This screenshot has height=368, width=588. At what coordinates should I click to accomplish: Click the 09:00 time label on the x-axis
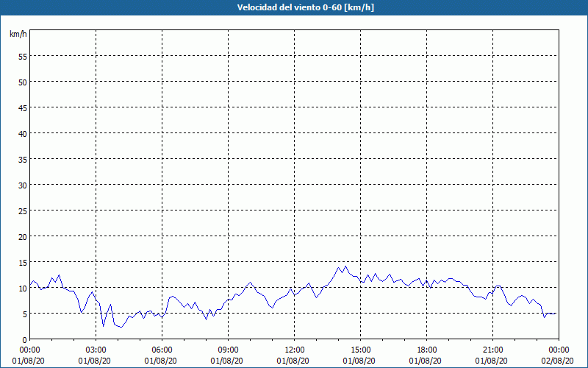pyautogui.click(x=229, y=350)
